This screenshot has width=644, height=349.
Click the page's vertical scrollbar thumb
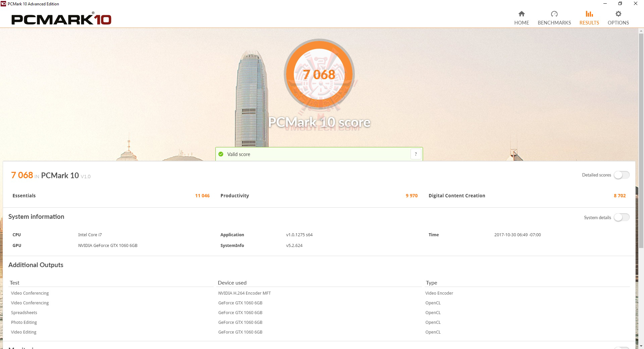point(641,141)
